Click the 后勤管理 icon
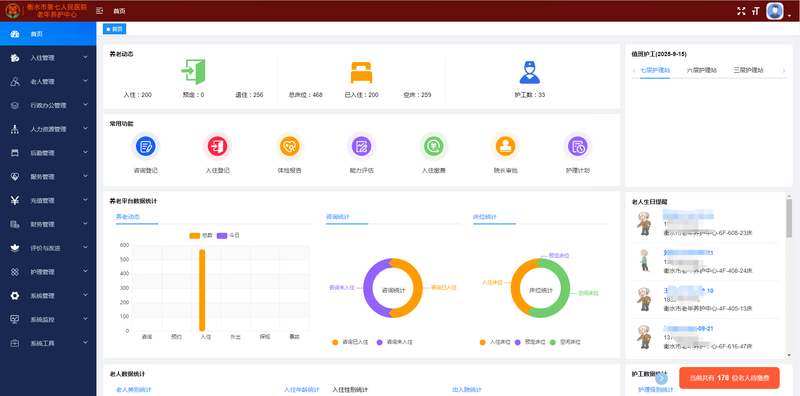 [15, 153]
